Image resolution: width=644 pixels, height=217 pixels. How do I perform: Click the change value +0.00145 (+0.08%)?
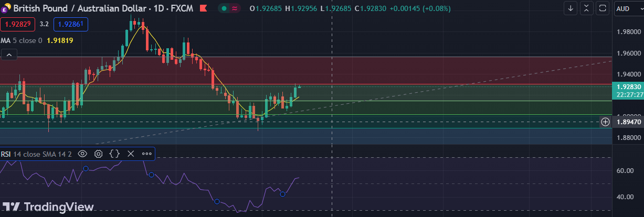click(x=420, y=8)
